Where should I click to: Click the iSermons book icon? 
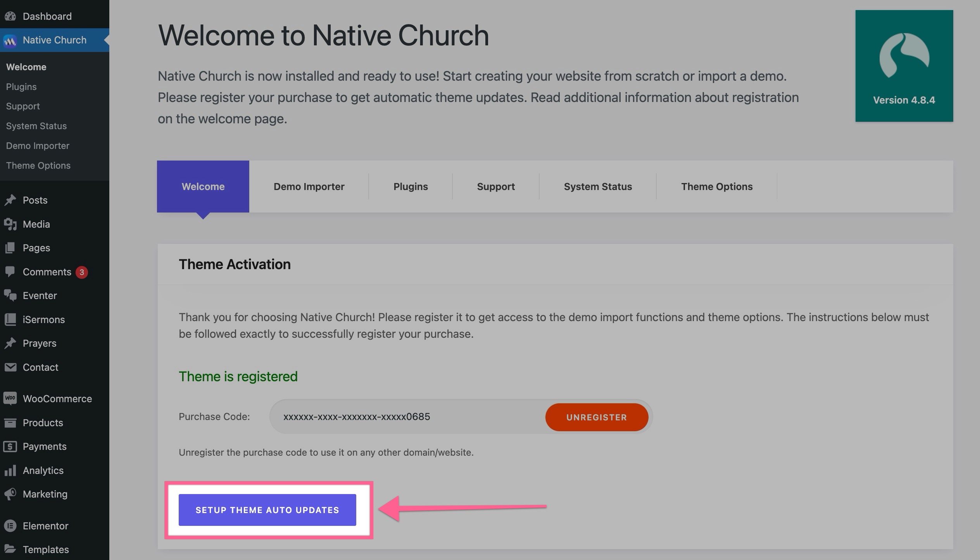click(x=10, y=320)
